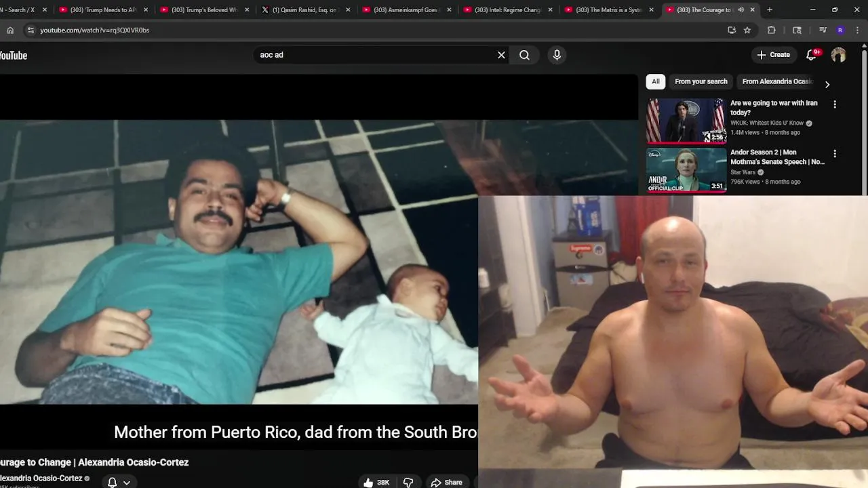This screenshot has height=488, width=868.
Task: Open options menu for the Iran war video
Action: pyautogui.click(x=835, y=104)
